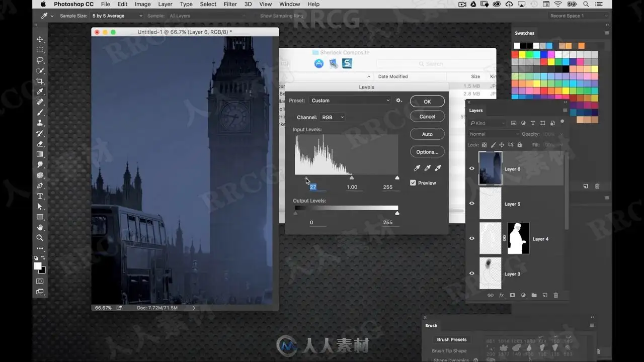
Task: Open the Channel dropdown showing RGB
Action: coord(333,117)
